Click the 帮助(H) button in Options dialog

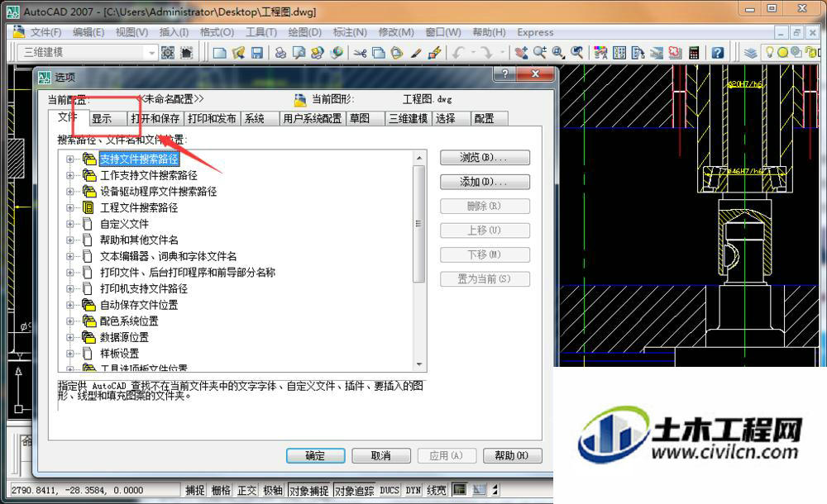512,455
